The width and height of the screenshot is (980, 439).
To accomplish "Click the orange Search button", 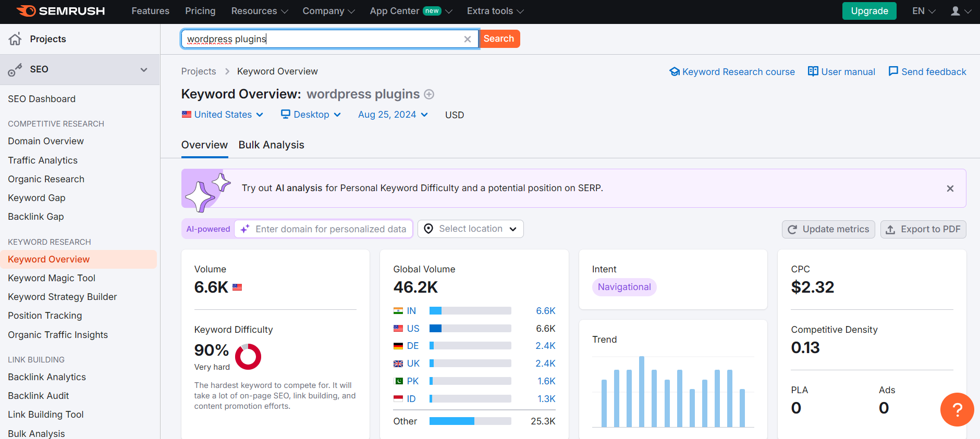I will 499,39.
